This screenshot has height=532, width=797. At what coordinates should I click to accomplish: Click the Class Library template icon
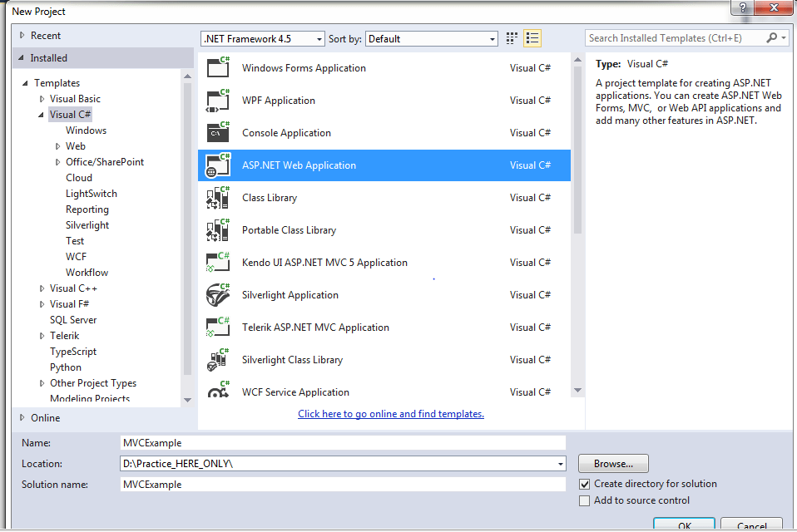pyautogui.click(x=219, y=198)
